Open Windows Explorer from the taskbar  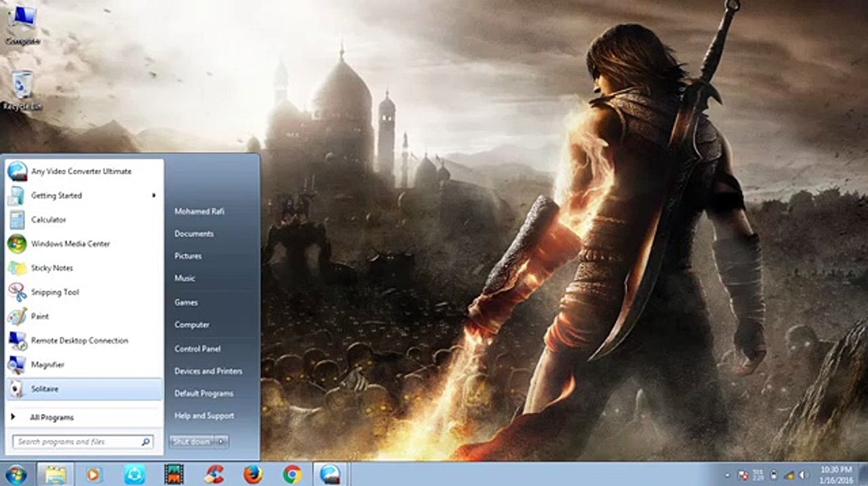pyautogui.click(x=55, y=475)
